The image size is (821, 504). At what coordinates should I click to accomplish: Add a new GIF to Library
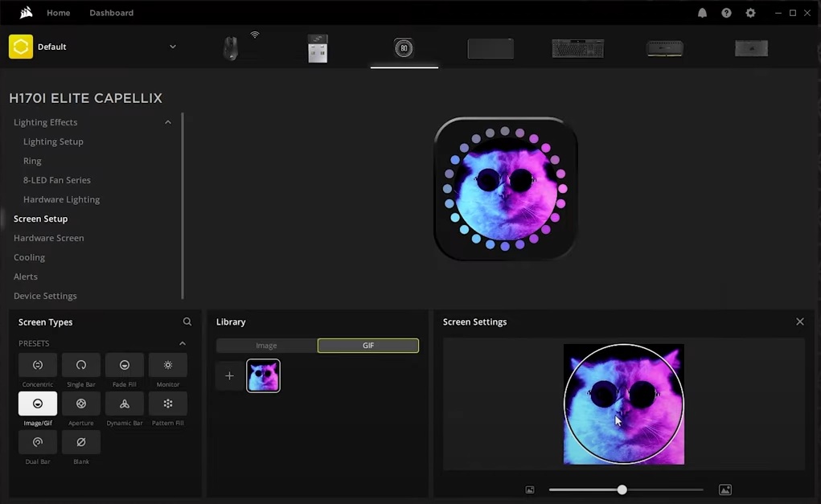click(229, 375)
